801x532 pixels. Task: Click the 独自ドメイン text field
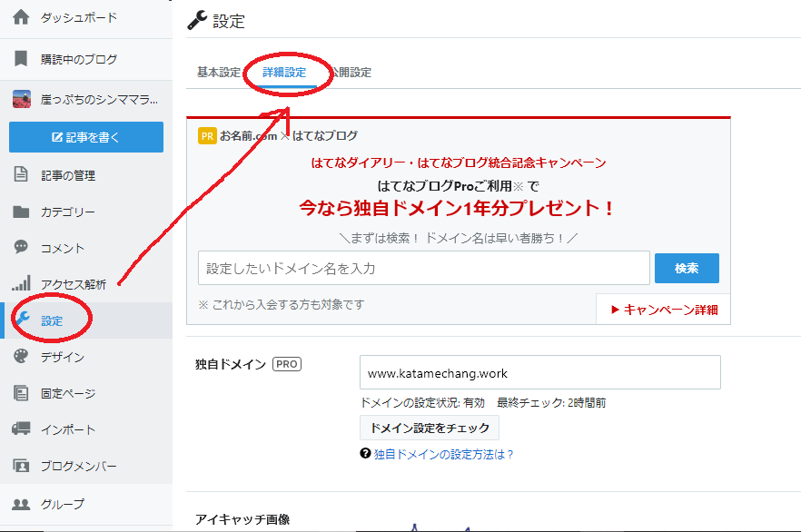(540, 372)
